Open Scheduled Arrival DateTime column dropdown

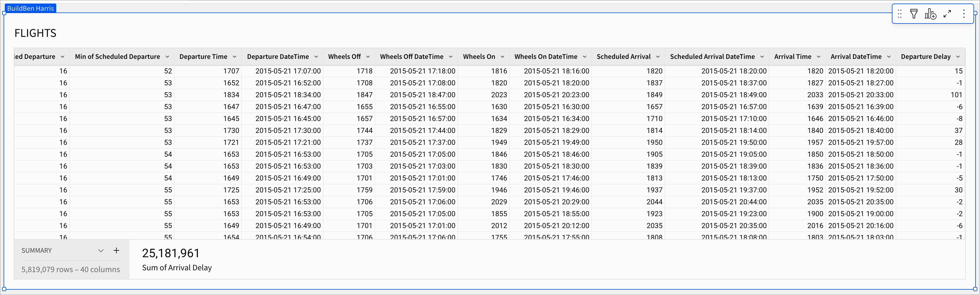(x=762, y=57)
